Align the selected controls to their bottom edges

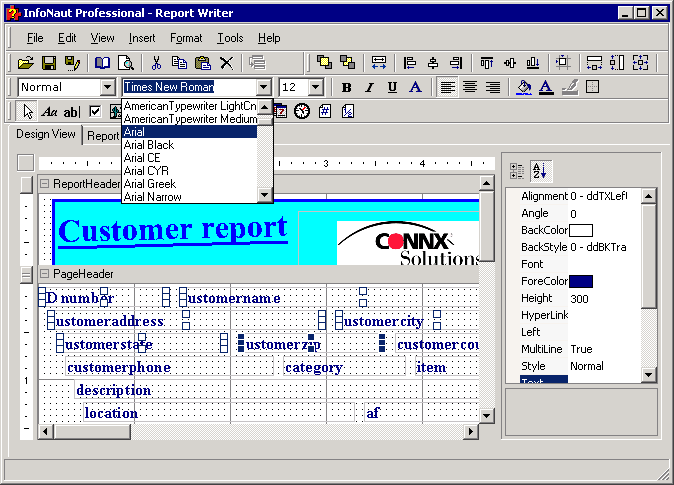pos(533,63)
